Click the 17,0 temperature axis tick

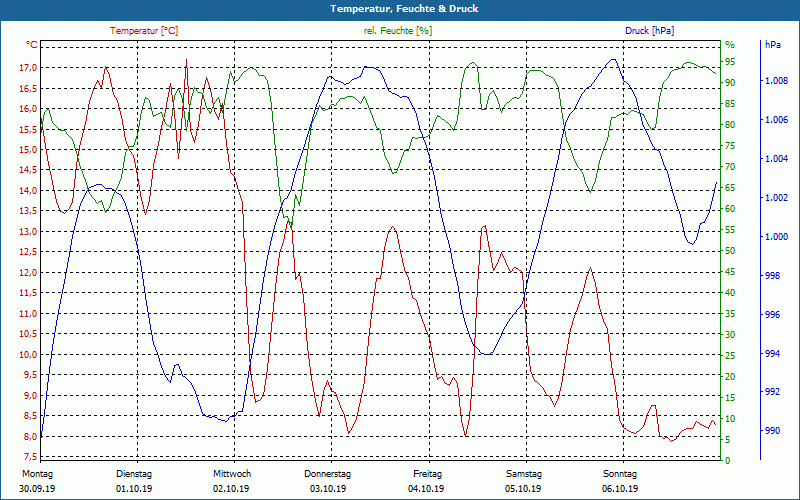[28, 68]
